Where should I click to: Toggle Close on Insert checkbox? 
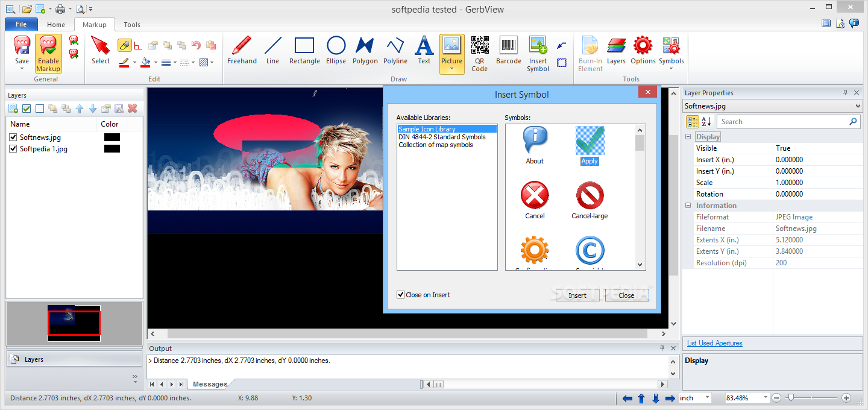click(400, 295)
